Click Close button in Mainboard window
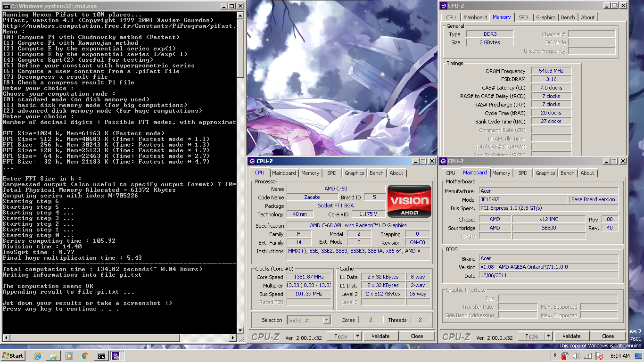The image size is (644, 362). click(608, 336)
